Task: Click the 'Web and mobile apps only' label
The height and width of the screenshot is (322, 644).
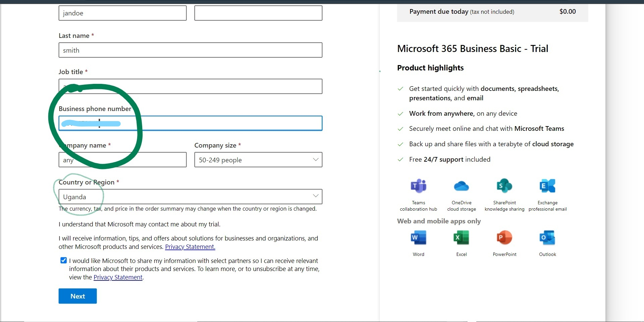Action: [439, 221]
